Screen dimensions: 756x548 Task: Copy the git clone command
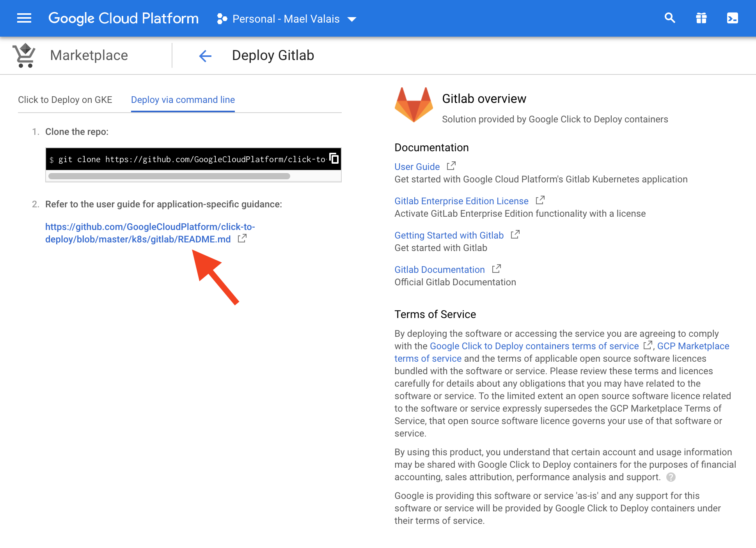click(x=334, y=158)
